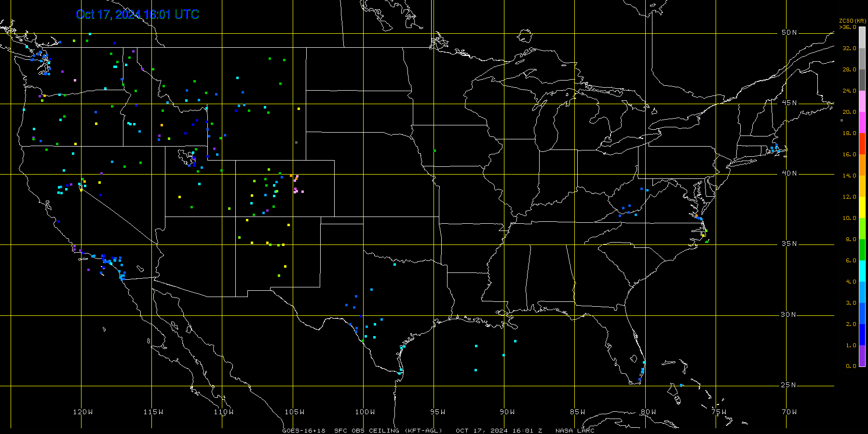Click the 'Oct 17, 2024 16:01 UTC' timestamp
868x434 pixels.
pos(137,14)
